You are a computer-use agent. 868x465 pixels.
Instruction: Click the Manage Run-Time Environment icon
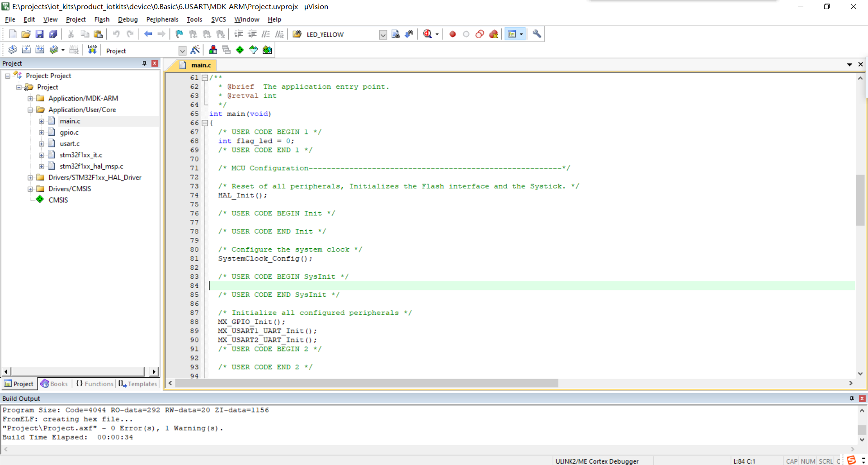pyautogui.click(x=240, y=50)
